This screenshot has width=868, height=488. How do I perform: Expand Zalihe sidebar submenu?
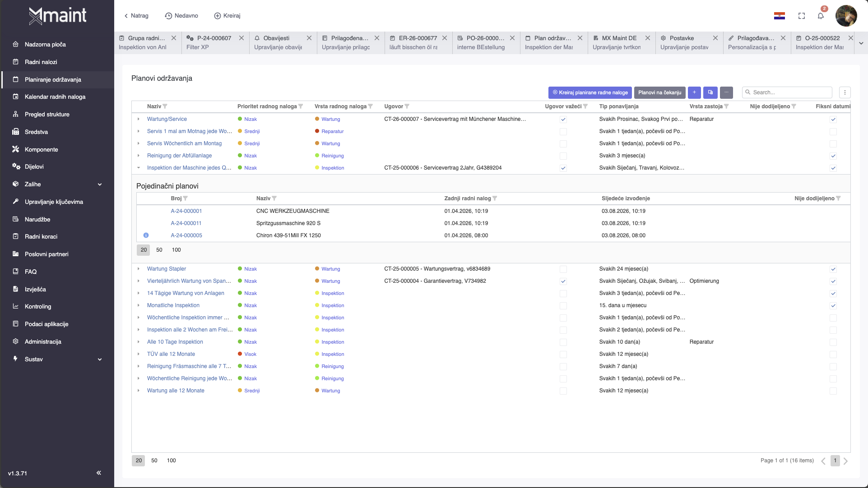coord(100,184)
